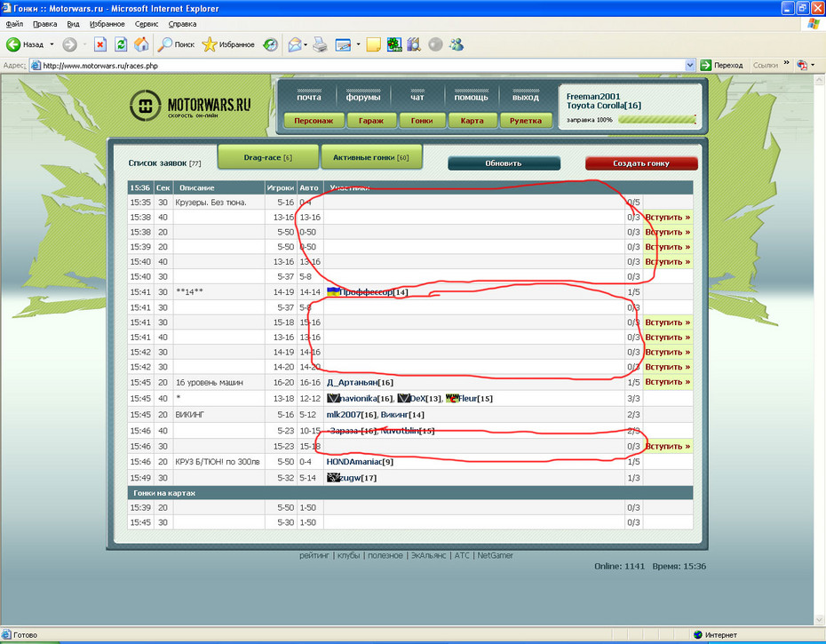Open the Гонки section
Viewport: 826px width, 644px height.
(422, 121)
